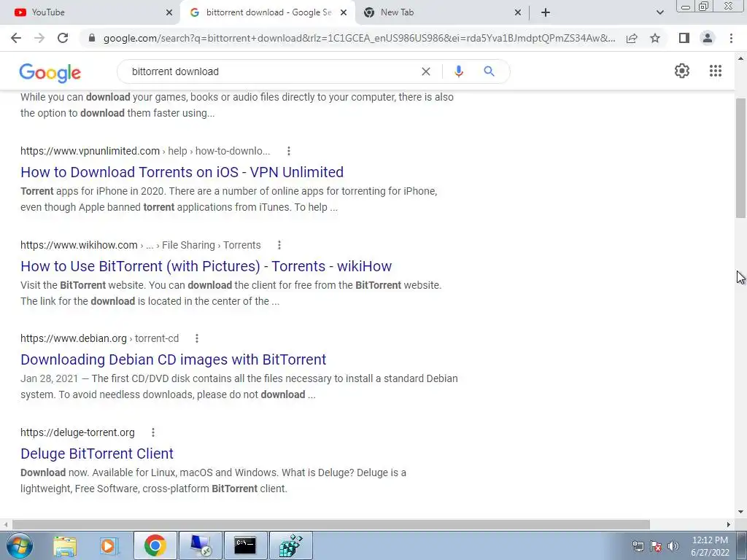This screenshot has height=560, width=747.
Task: Click the wikihow.com URL breadcrumb
Action: click(x=141, y=245)
